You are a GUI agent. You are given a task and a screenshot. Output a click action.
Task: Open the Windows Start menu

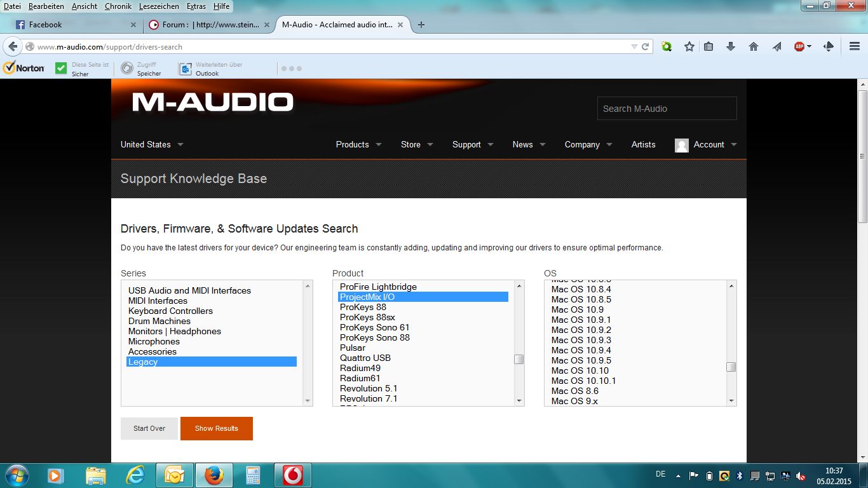(16, 475)
